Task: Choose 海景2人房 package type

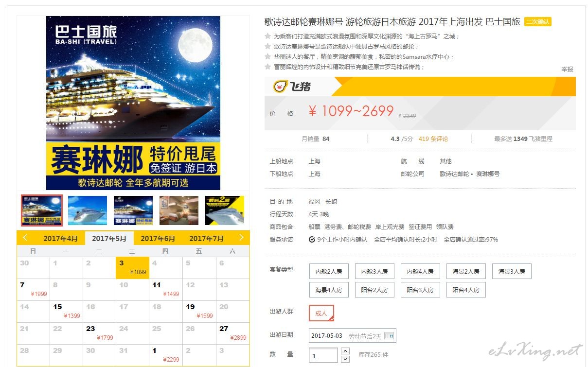Action: (466, 271)
